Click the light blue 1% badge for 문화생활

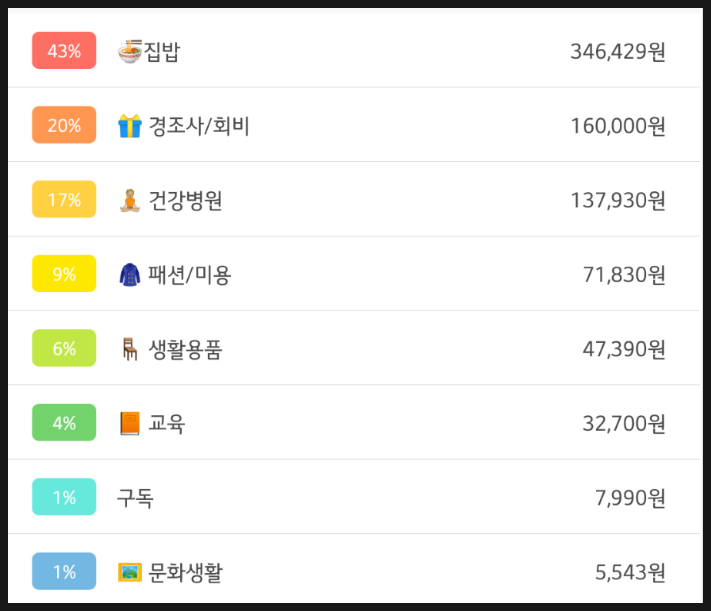(64, 572)
